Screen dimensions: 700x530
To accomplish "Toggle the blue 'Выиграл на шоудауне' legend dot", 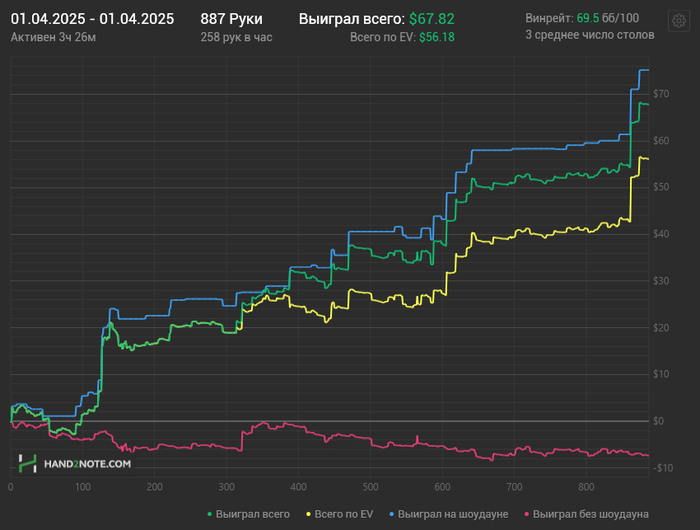I will click(x=392, y=514).
